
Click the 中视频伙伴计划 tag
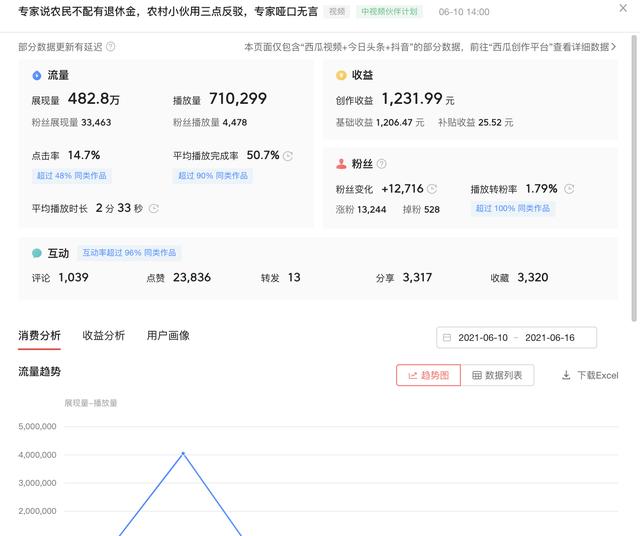(389, 12)
